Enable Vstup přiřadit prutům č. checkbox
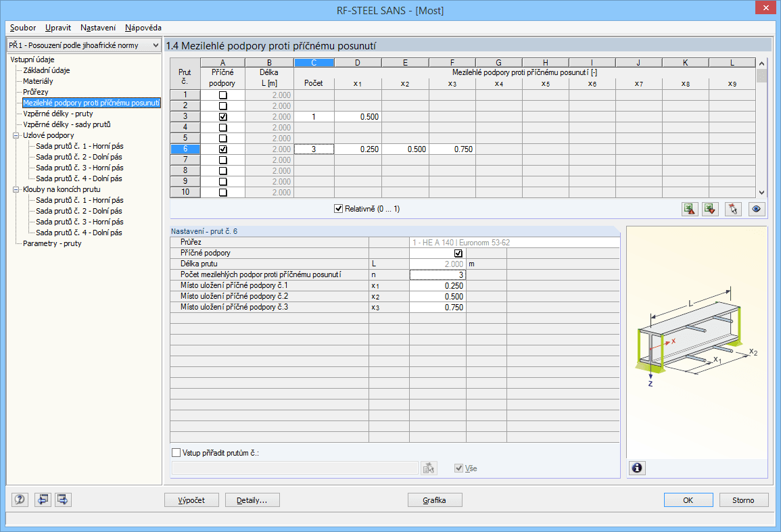This screenshot has height=532, width=781. coord(176,453)
